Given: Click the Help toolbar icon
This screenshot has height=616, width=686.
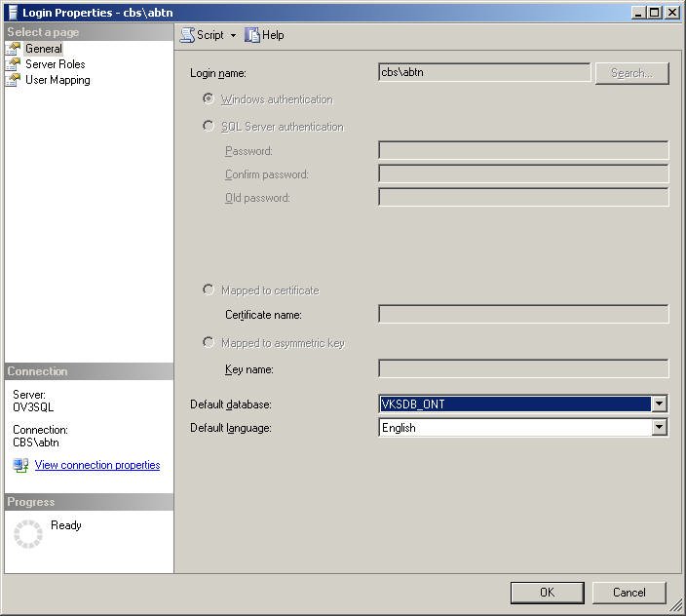Looking at the screenshot, I should pyautogui.click(x=252, y=35).
